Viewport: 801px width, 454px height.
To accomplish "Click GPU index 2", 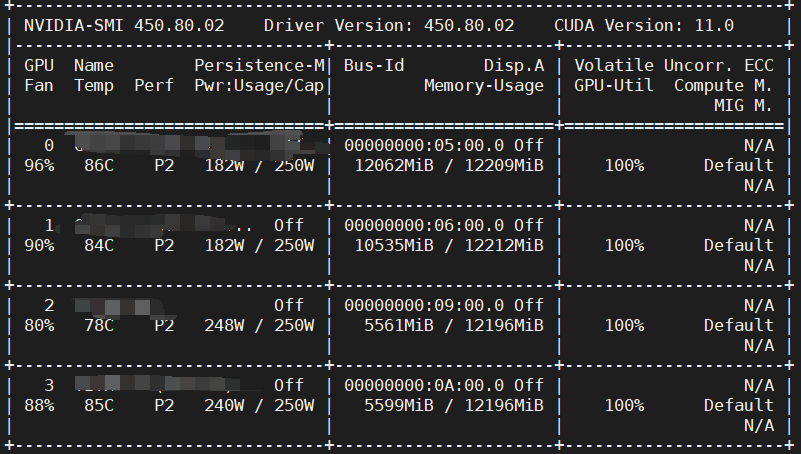I will [x=49, y=305].
